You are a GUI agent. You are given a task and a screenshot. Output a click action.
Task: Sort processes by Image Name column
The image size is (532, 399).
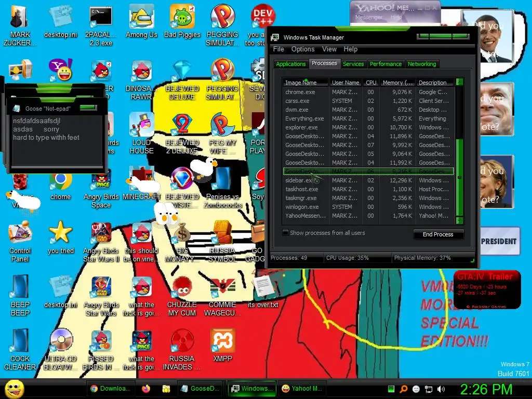tap(305, 83)
